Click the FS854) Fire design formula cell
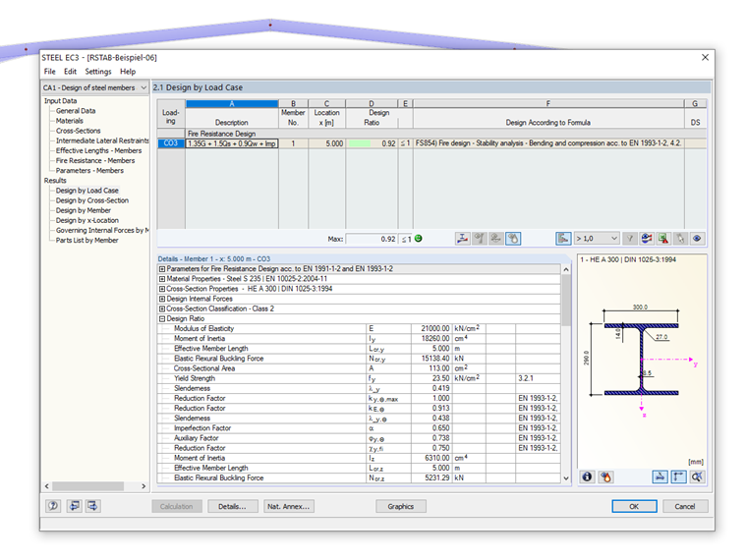747x560 pixels. tap(548, 143)
